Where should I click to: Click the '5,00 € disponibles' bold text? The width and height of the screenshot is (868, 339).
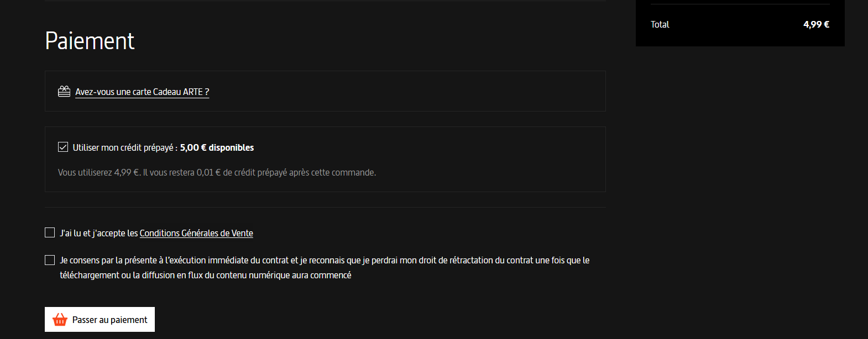click(x=217, y=147)
